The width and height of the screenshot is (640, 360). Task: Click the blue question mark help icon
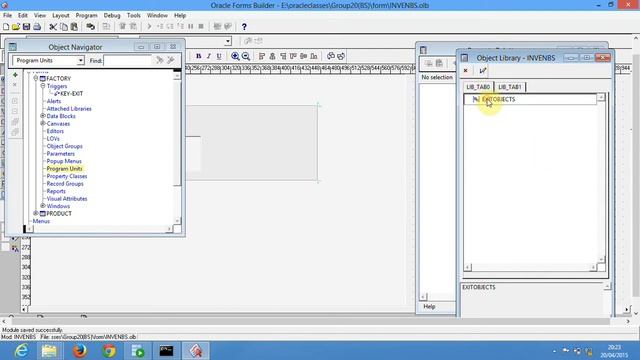click(x=244, y=27)
